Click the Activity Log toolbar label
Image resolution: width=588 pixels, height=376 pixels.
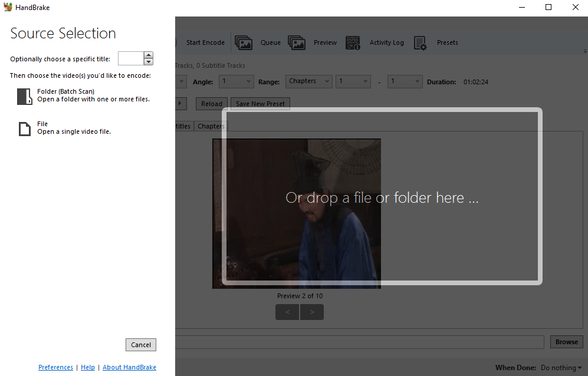click(387, 43)
